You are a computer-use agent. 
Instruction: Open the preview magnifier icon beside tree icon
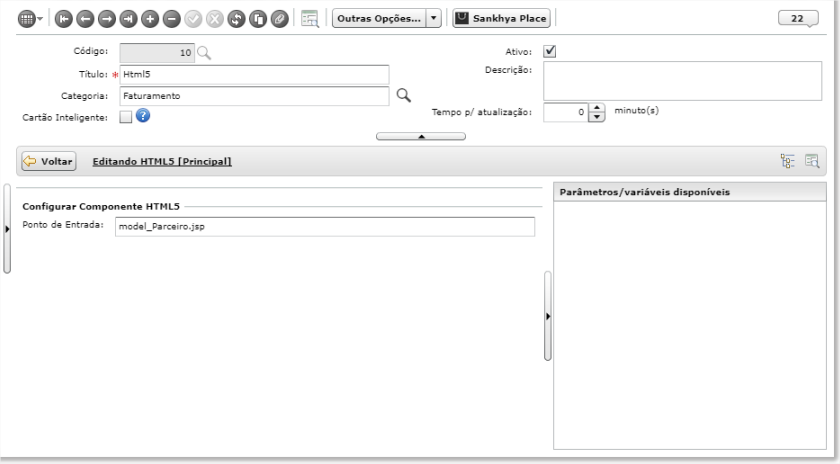point(812,161)
